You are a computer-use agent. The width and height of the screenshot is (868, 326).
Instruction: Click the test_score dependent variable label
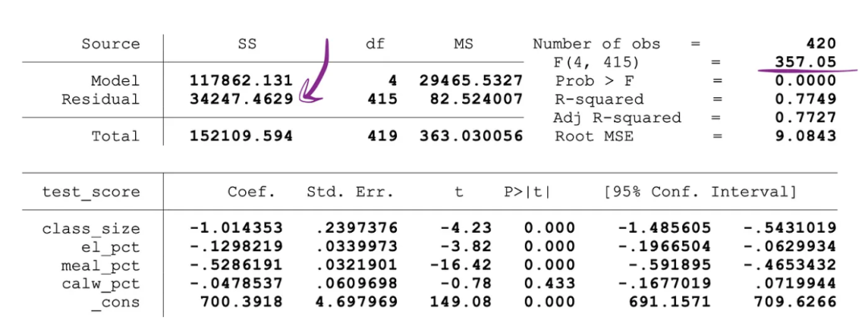[x=92, y=192]
